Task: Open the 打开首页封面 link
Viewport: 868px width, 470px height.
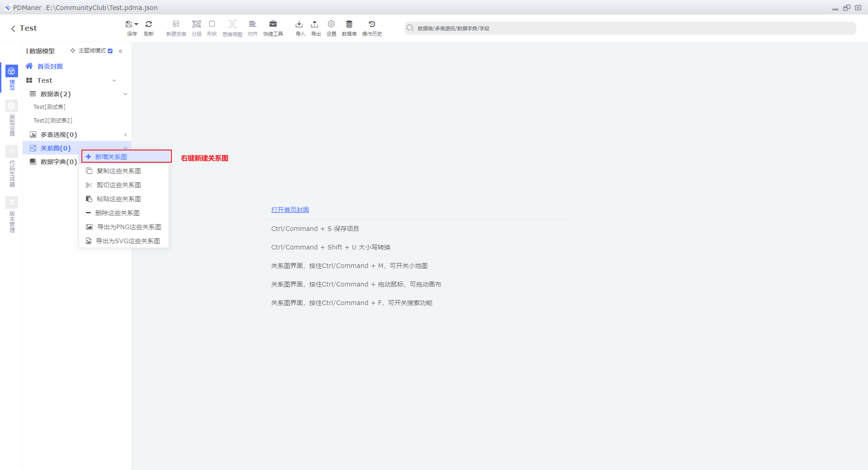Action: click(x=290, y=210)
